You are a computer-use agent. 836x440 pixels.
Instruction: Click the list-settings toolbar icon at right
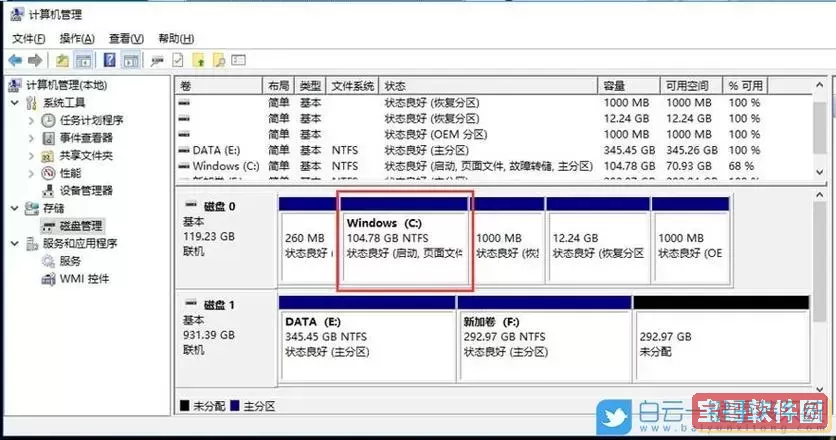[x=239, y=60]
